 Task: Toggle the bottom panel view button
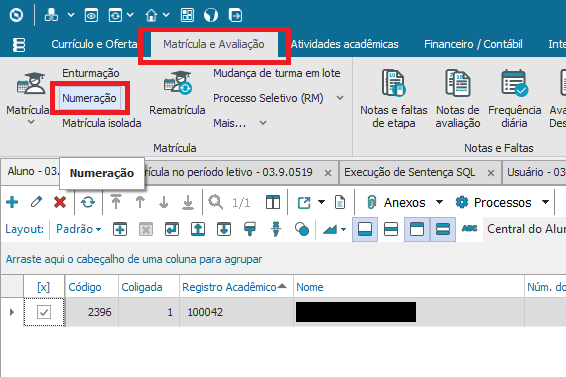365,229
